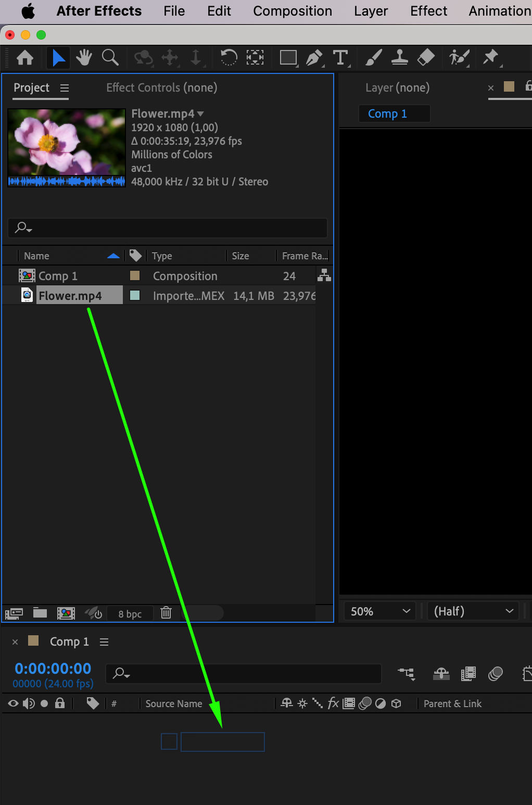Viewport: 532px width, 805px height.
Task: Open the timeline search filter dropdown
Action: tap(122, 673)
